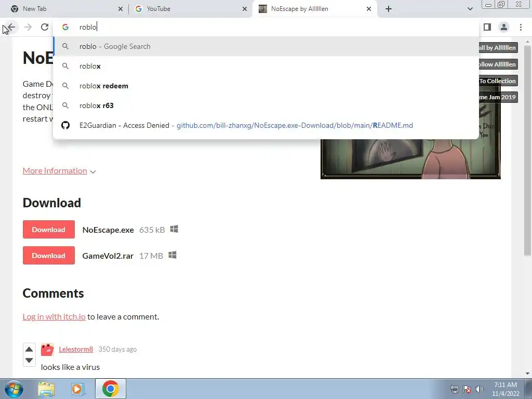Open the Chrome three-dot menu
Screen dimensions: 532x399
pyautogui.click(x=521, y=27)
